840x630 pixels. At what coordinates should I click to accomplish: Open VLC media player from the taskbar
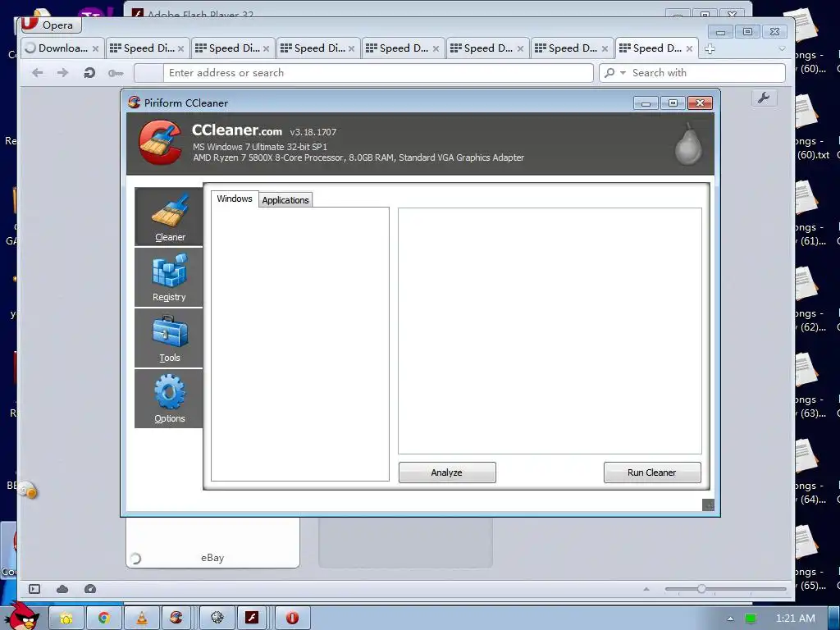141,618
